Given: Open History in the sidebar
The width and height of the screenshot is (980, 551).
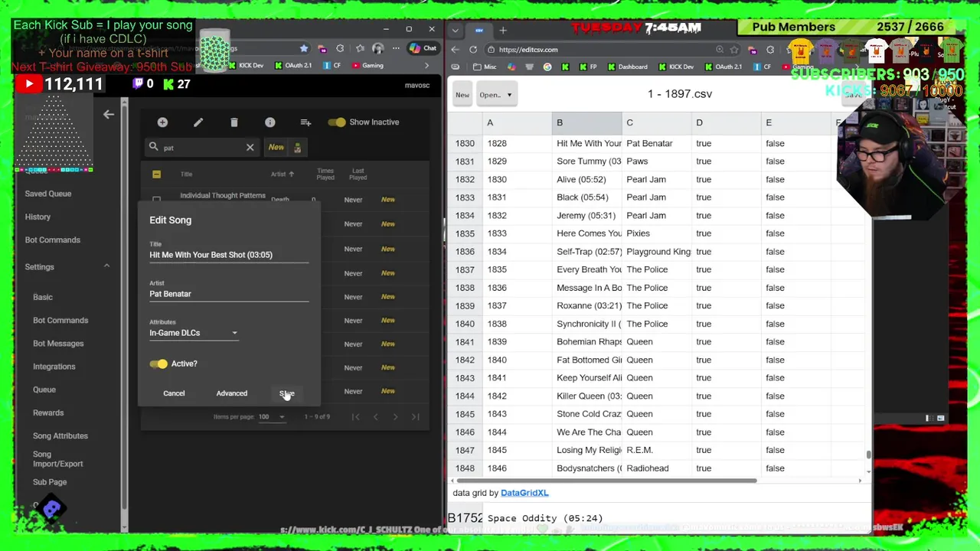Looking at the screenshot, I should pyautogui.click(x=38, y=217).
